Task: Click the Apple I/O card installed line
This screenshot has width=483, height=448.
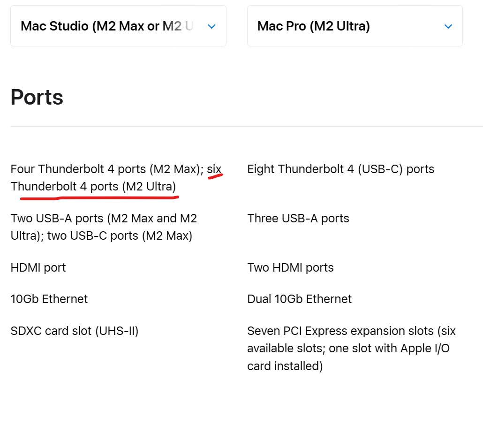Action: [x=285, y=366]
